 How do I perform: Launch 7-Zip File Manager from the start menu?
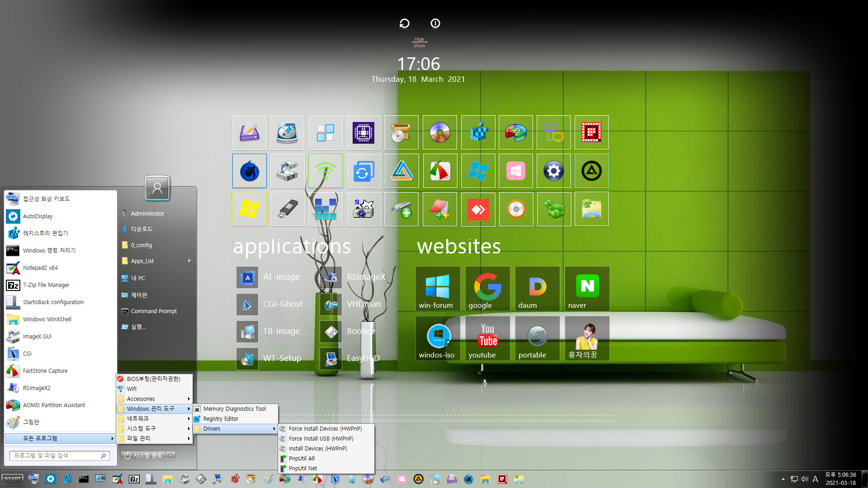60,285
